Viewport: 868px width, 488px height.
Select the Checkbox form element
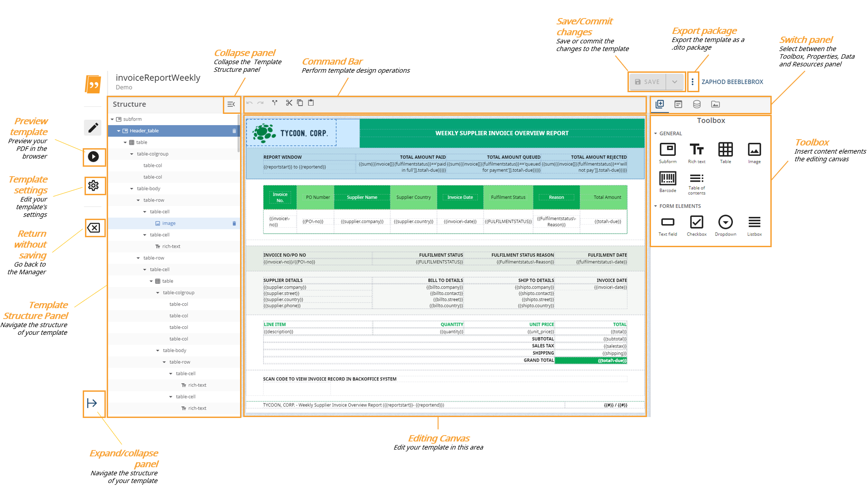coord(696,223)
